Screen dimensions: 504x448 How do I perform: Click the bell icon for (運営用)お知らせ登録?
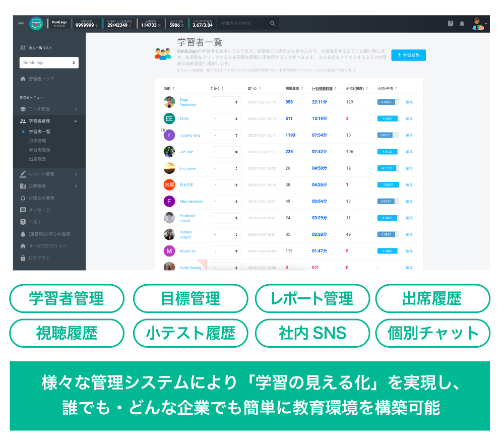click(x=23, y=234)
